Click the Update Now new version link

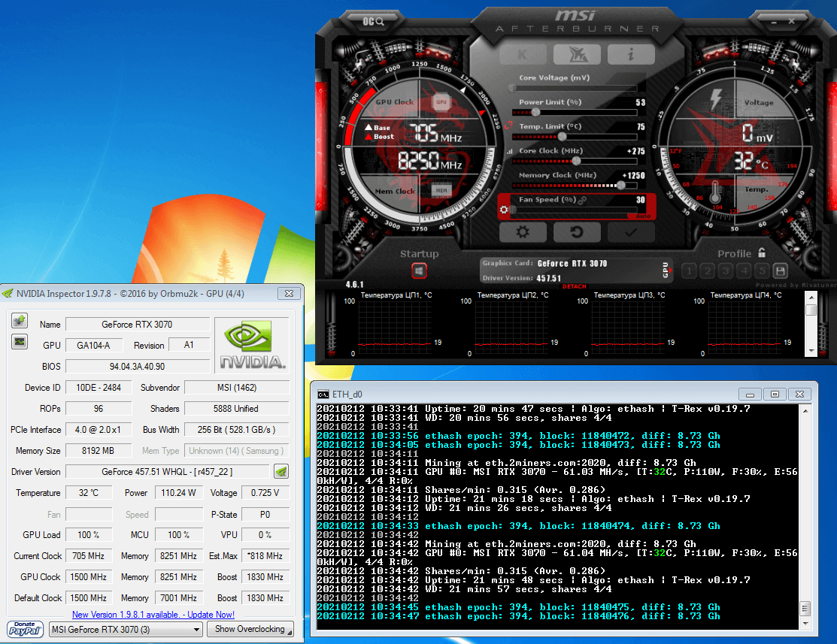coord(153,614)
